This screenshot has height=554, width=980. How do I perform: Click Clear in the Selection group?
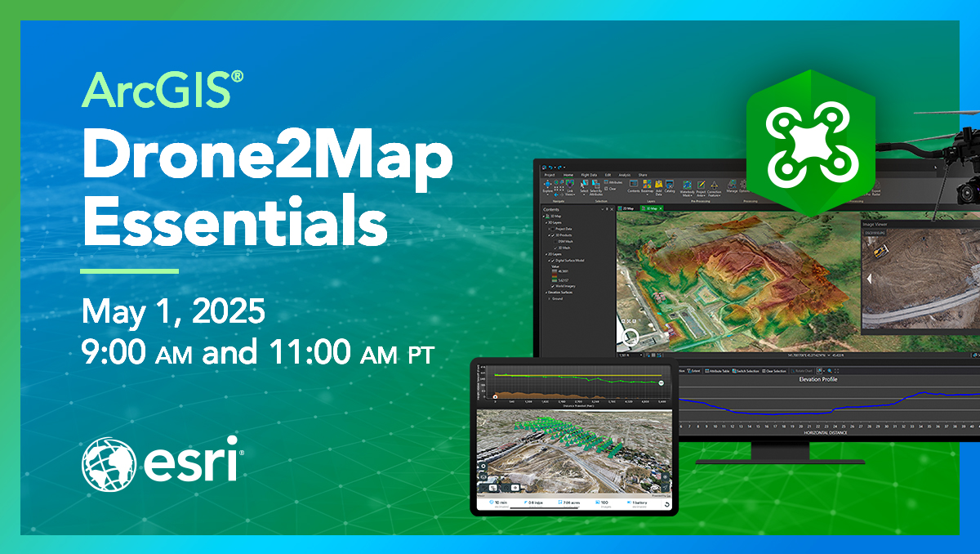(x=610, y=189)
